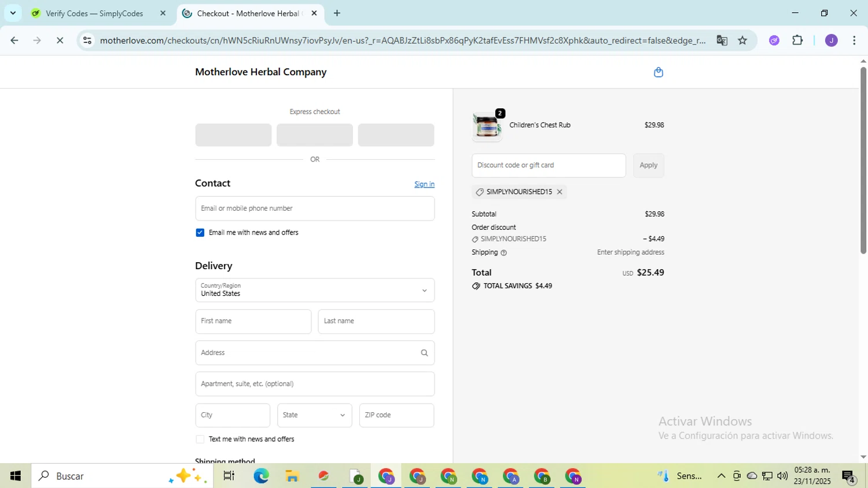Click the Apply discount button
The image size is (868, 488).
coord(648,166)
